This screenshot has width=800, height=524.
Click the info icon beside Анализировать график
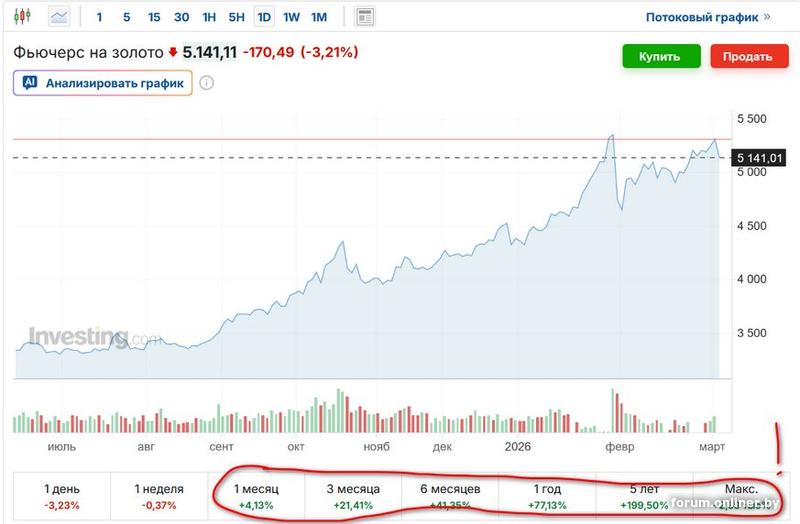click(206, 83)
